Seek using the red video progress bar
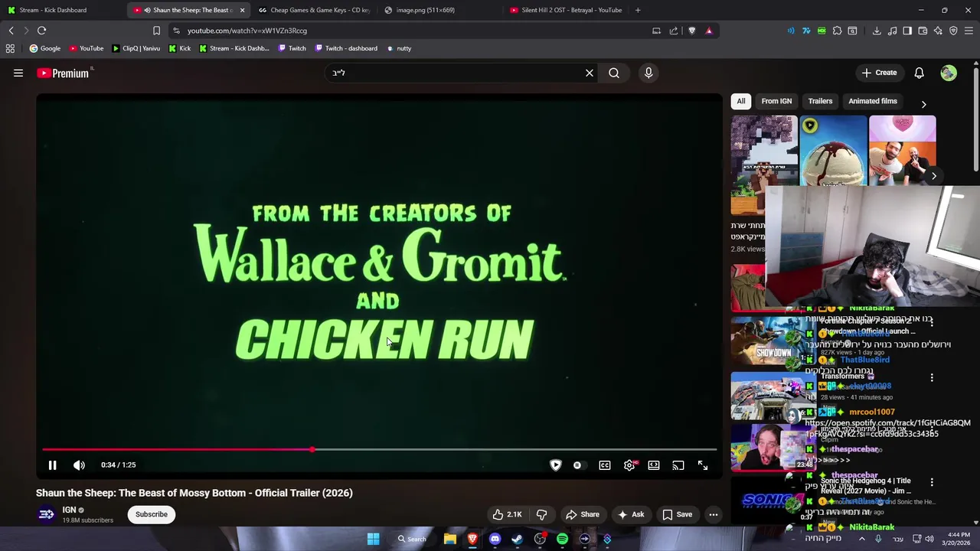Screen dimensions: 980x551 click(x=380, y=449)
